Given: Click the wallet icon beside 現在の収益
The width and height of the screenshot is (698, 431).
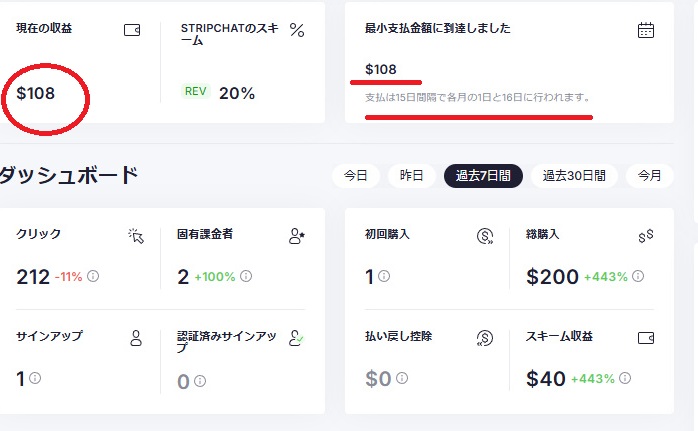Looking at the screenshot, I should tap(132, 30).
